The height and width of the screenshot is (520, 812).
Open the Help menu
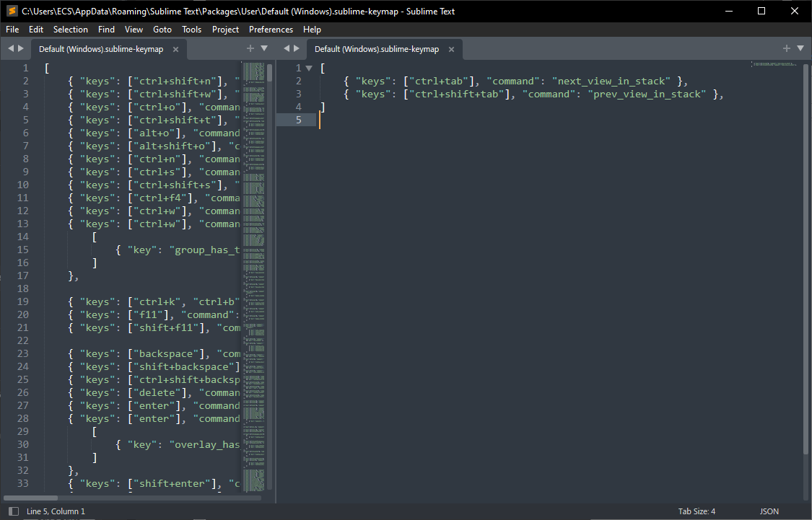point(312,30)
